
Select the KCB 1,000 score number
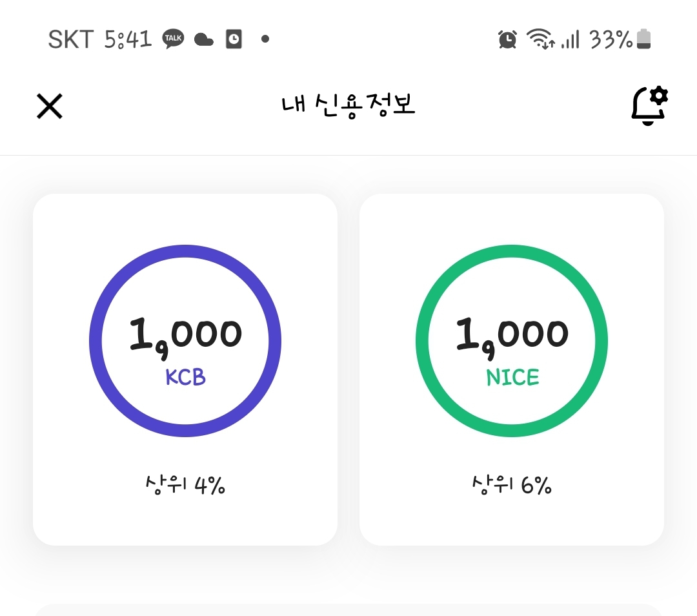coord(185,335)
